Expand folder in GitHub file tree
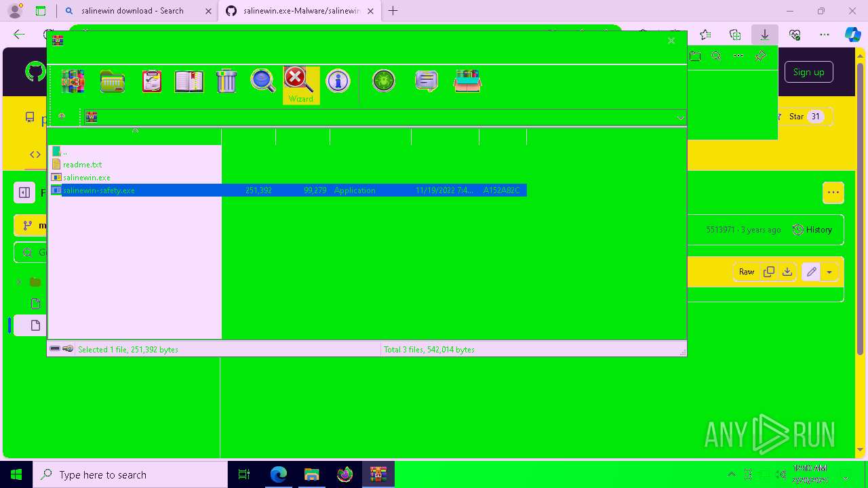Image resolution: width=868 pixels, height=488 pixels. tap(20, 282)
